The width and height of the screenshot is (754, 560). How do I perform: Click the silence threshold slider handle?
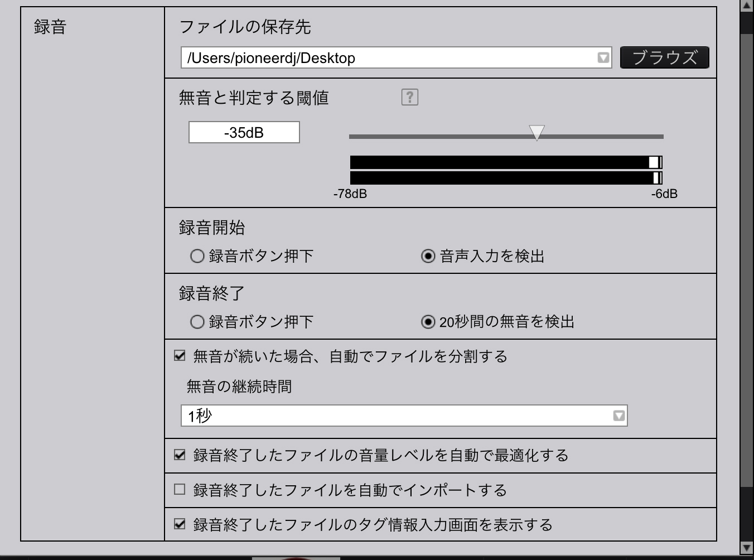(536, 133)
